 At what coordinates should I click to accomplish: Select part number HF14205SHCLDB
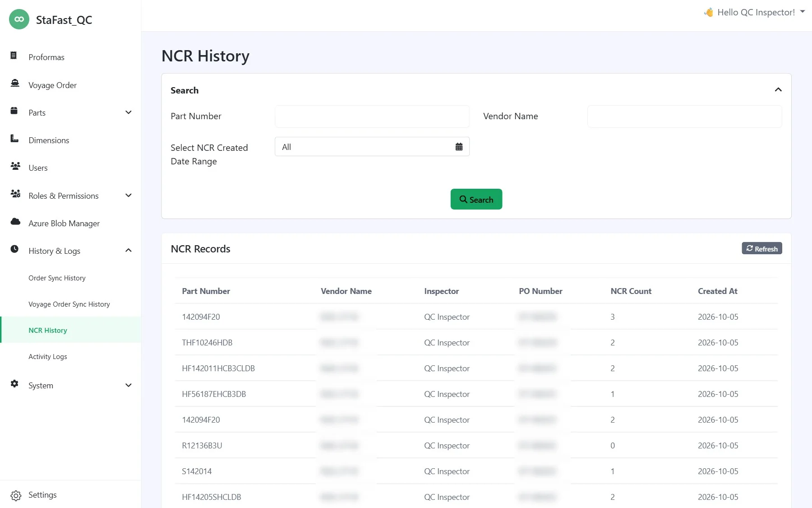[212, 497]
